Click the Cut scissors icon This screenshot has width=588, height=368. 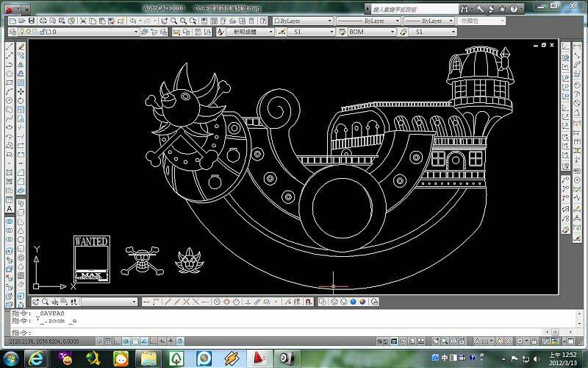coord(83,21)
